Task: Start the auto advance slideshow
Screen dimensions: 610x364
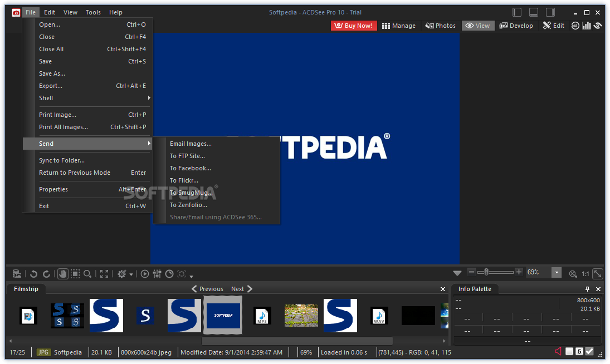Action: click(x=145, y=274)
